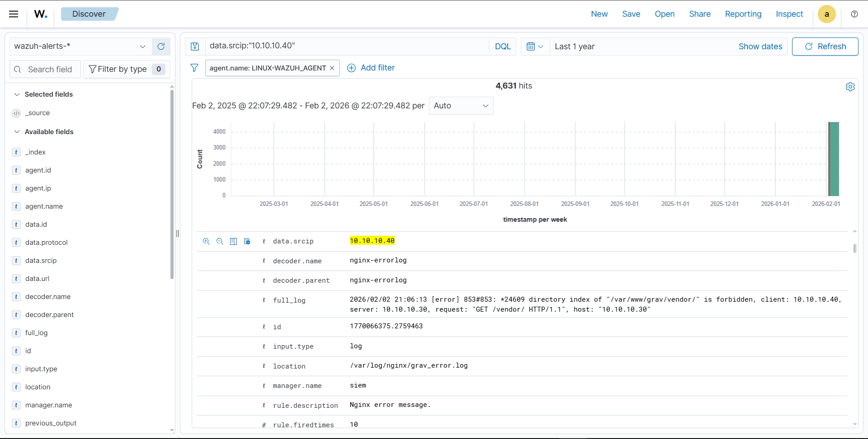868x439 pixels.
Task: Toggle data.srcip column in table
Action: 233,241
